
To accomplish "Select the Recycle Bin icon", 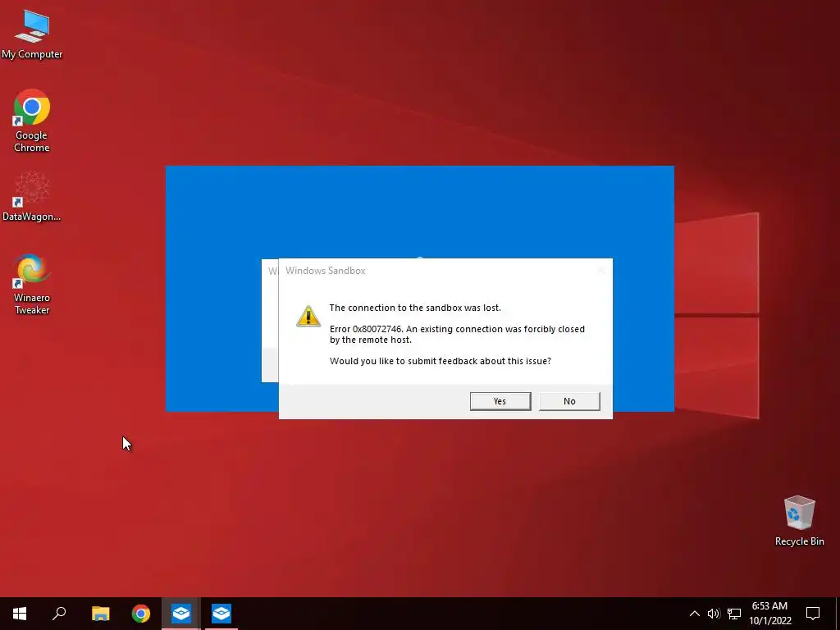I will 799,521.
